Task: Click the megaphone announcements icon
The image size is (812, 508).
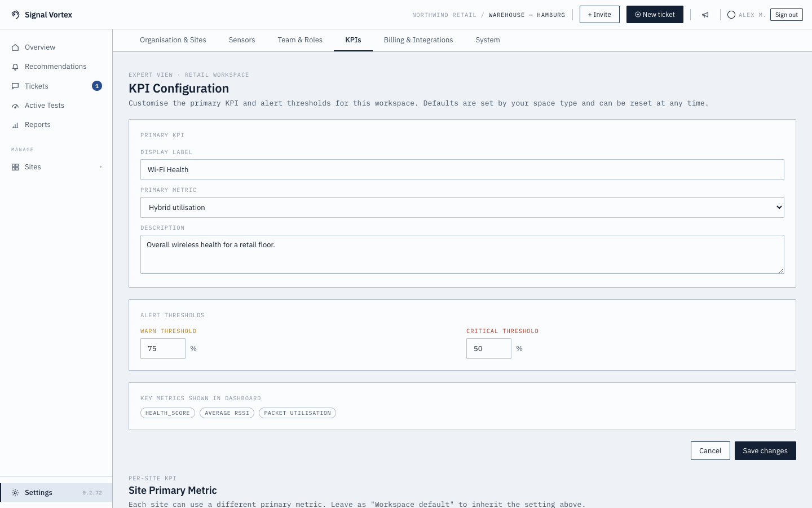Action: coord(705,15)
